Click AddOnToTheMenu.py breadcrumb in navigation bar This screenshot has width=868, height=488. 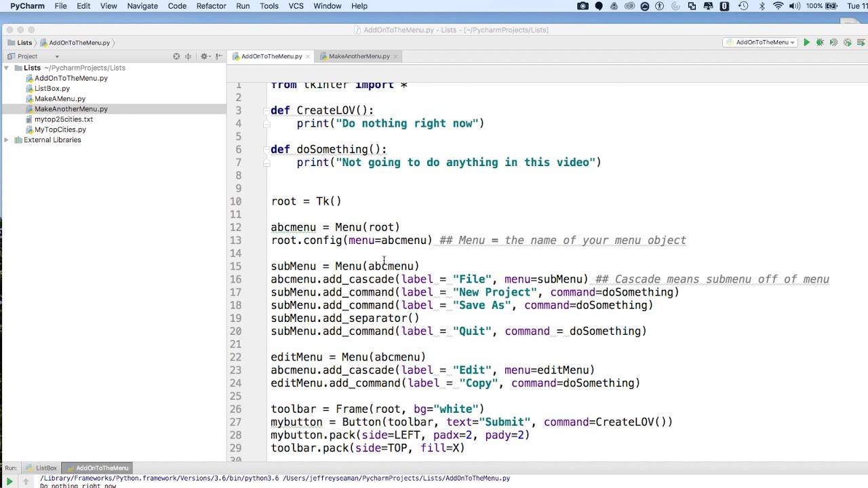click(79, 43)
